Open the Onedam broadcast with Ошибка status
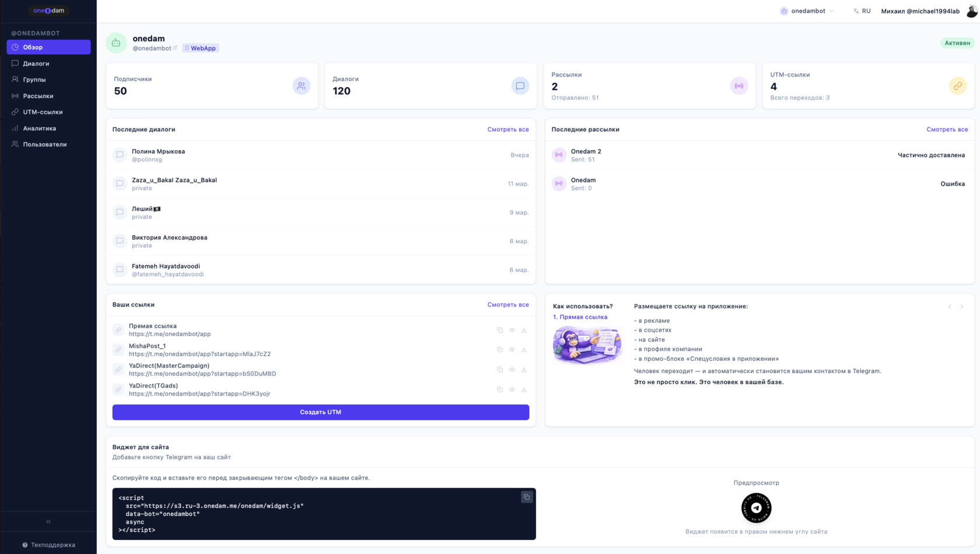The height and width of the screenshot is (554, 980). [759, 184]
